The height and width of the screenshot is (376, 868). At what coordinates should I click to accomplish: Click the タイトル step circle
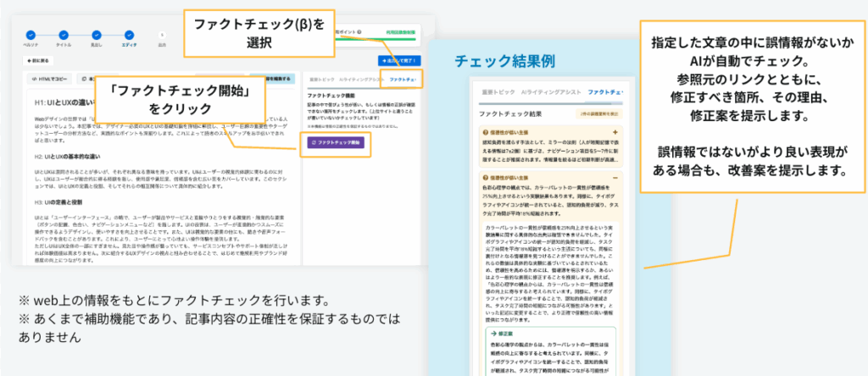63,35
